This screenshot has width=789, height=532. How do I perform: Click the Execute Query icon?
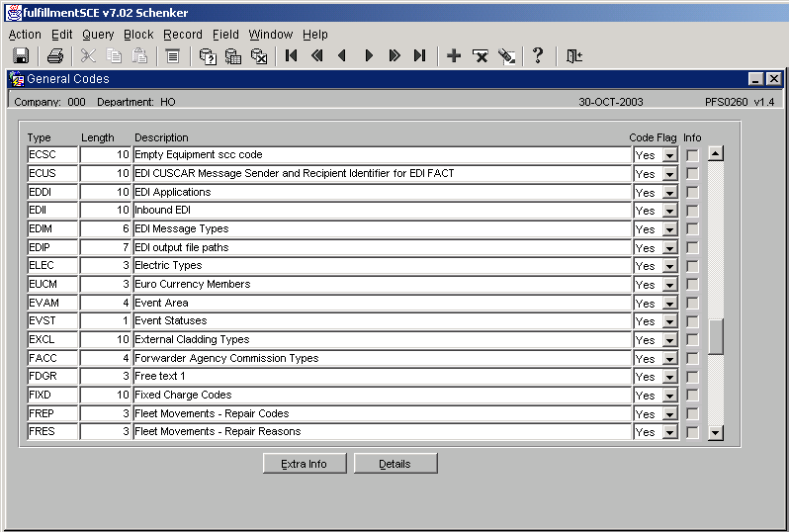233,55
